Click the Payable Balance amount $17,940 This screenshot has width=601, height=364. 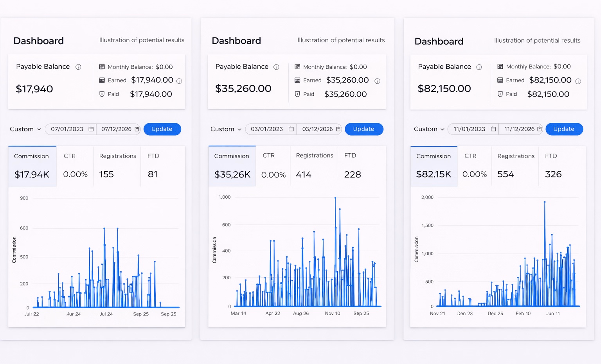click(x=34, y=89)
